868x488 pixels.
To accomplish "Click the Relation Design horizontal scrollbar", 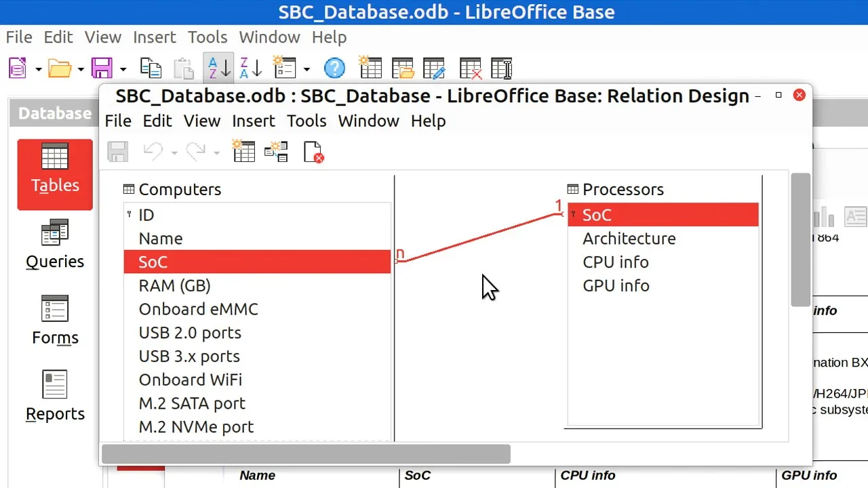I will [305, 454].
